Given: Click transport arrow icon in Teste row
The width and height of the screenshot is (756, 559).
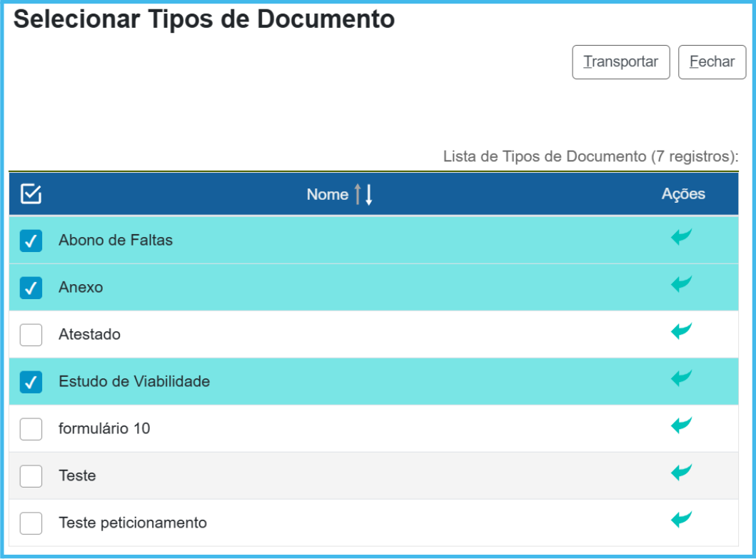Looking at the screenshot, I should (x=681, y=472).
